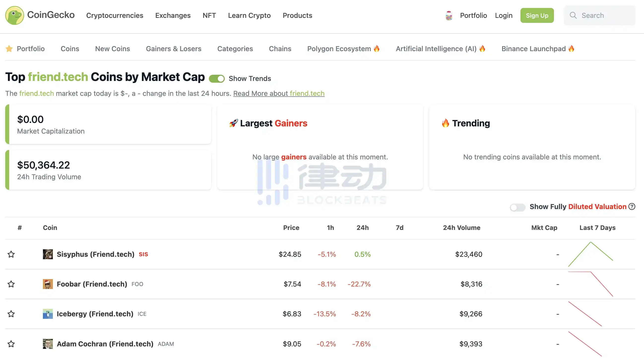This screenshot has width=644, height=364.
Task: Click the Adam Cochran coin avatar
Action: 48,344
